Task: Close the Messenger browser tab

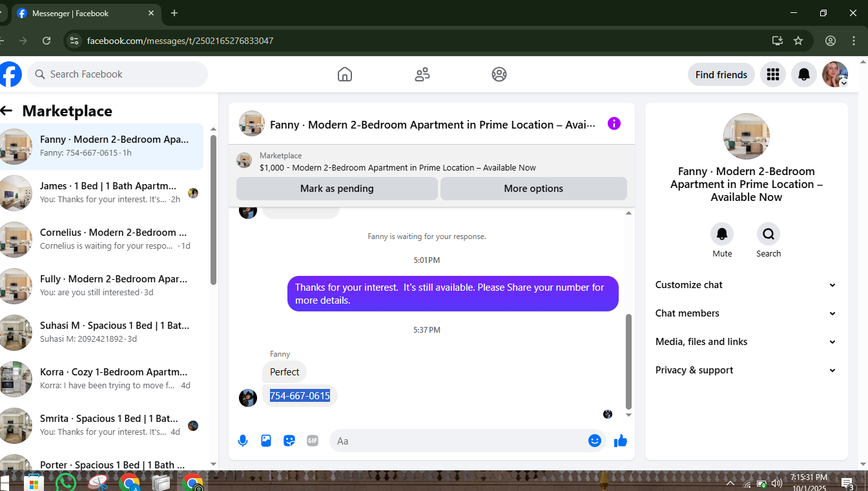Action: point(152,13)
